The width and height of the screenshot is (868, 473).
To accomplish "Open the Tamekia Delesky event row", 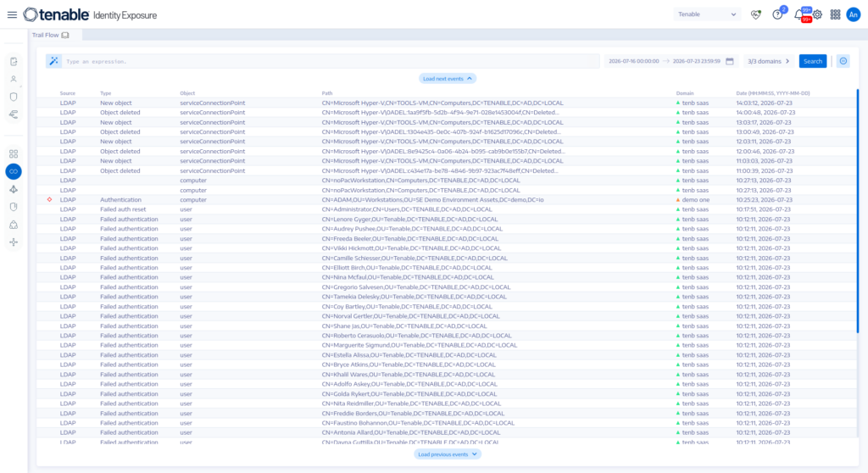I will (x=446, y=297).
